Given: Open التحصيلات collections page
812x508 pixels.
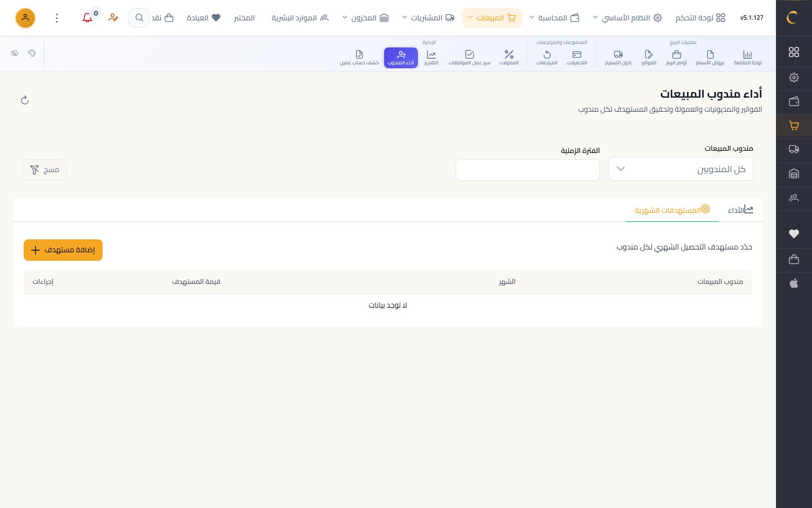Looking at the screenshot, I should pyautogui.click(x=577, y=58).
